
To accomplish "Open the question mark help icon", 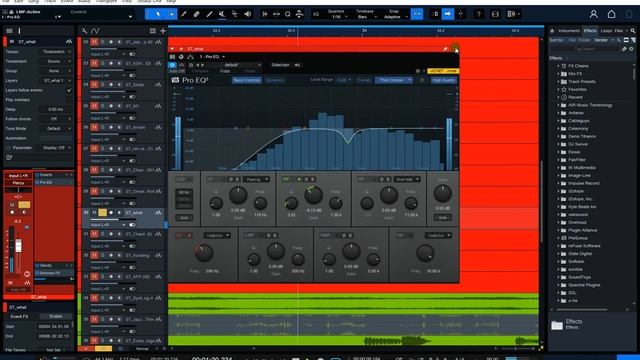I will pos(479,14).
